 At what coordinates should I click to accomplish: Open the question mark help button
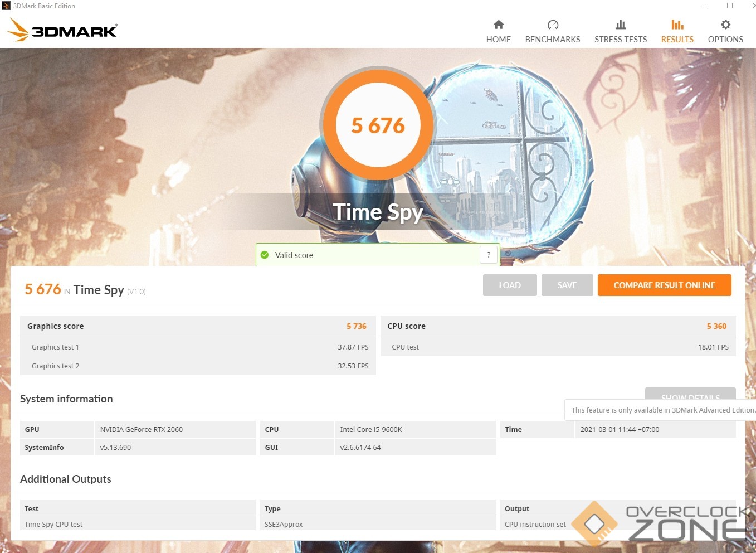pos(489,255)
